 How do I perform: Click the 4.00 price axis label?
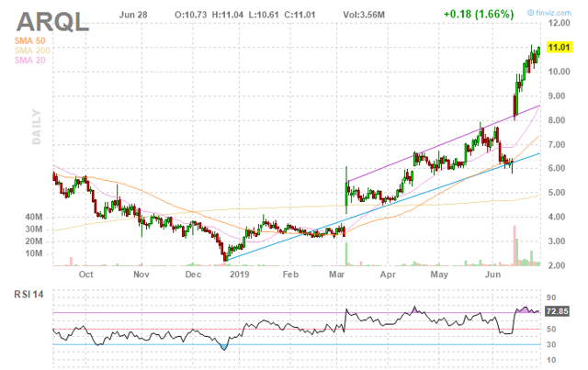point(557,217)
